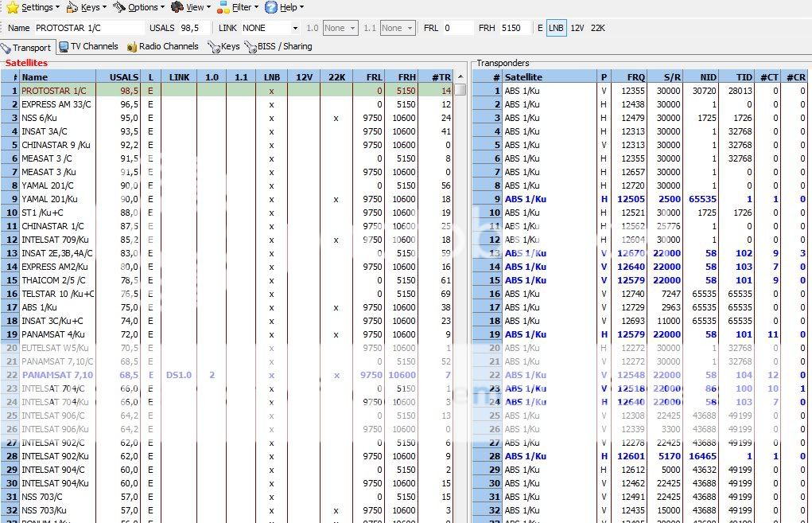Open the View dropdown arrow

[x=208, y=7]
